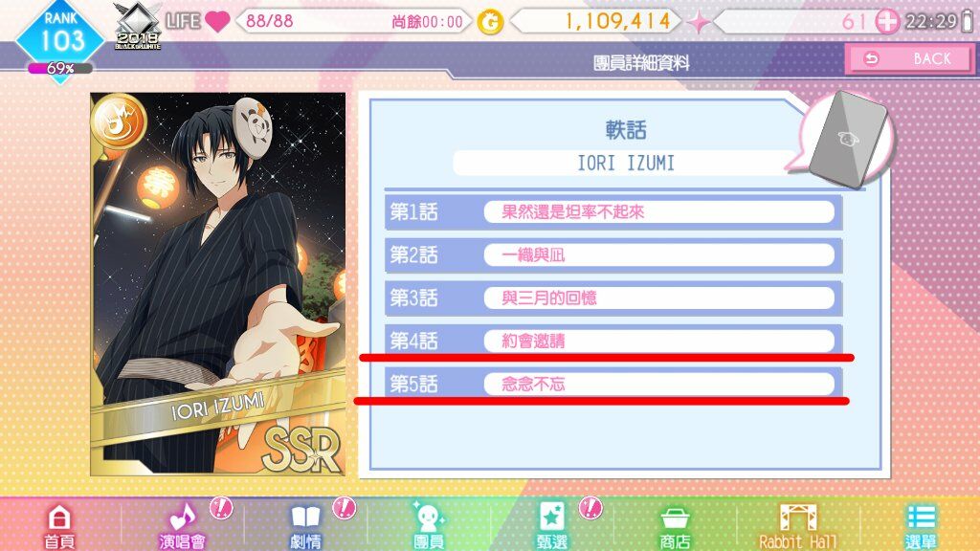Tap the pink plus next to stellar stones

(886, 22)
